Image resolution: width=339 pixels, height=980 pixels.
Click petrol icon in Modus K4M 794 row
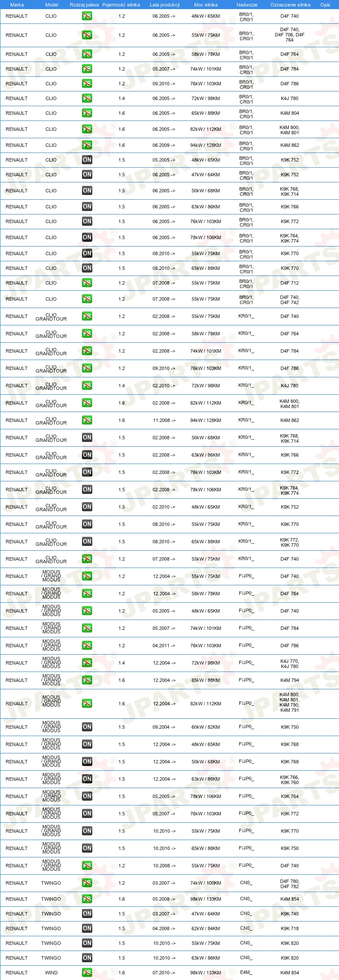[x=87, y=680]
